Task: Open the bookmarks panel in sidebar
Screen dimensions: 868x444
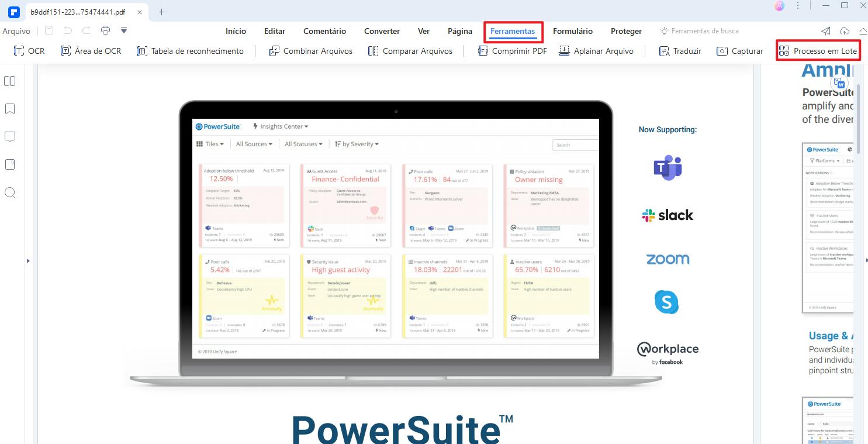Action: pos(10,109)
